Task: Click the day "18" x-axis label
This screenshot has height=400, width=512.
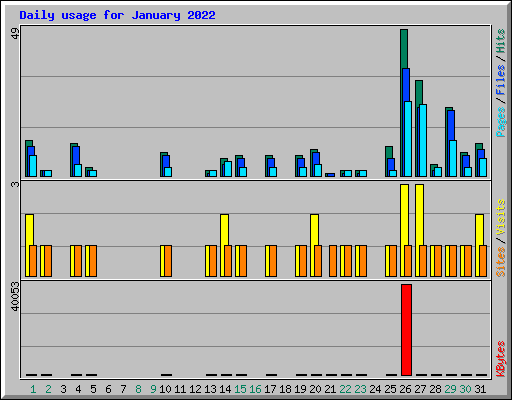Action: click(285, 389)
